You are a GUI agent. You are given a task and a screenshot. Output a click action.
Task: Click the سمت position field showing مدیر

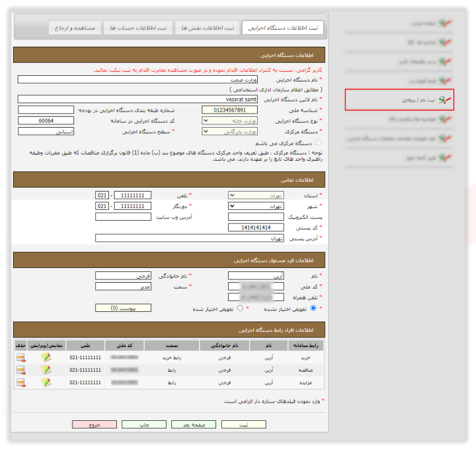coord(123,286)
